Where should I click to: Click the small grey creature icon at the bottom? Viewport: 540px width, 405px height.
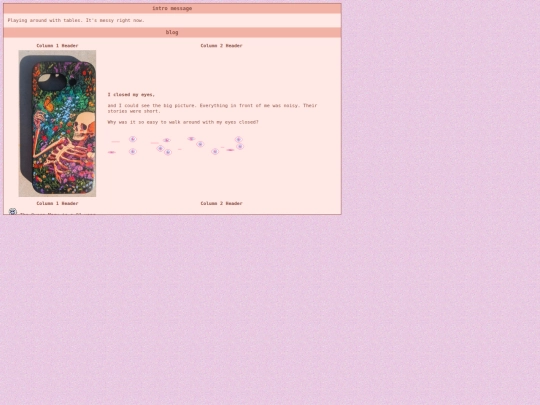coord(13,211)
